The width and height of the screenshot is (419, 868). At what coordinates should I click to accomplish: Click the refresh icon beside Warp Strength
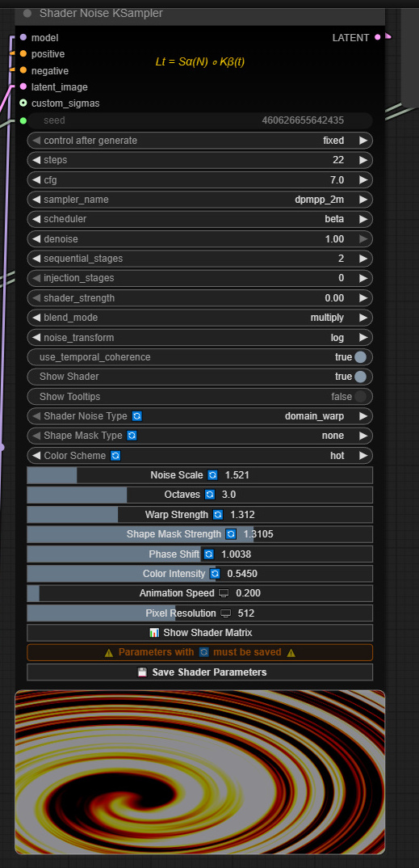coord(218,514)
